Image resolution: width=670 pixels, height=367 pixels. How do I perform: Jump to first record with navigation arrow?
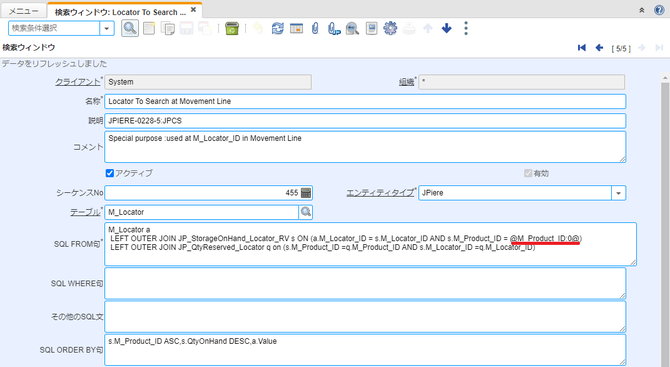pyautogui.click(x=582, y=48)
